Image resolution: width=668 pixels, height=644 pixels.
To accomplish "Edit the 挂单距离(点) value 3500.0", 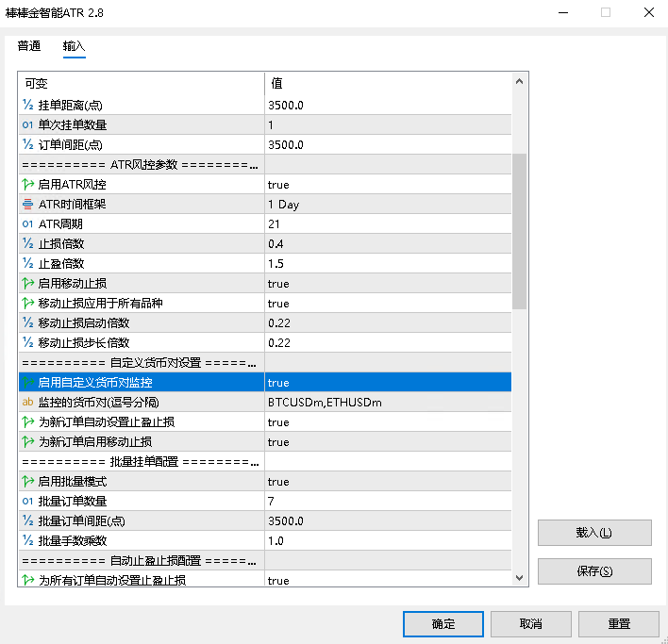I will coord(388,105).
